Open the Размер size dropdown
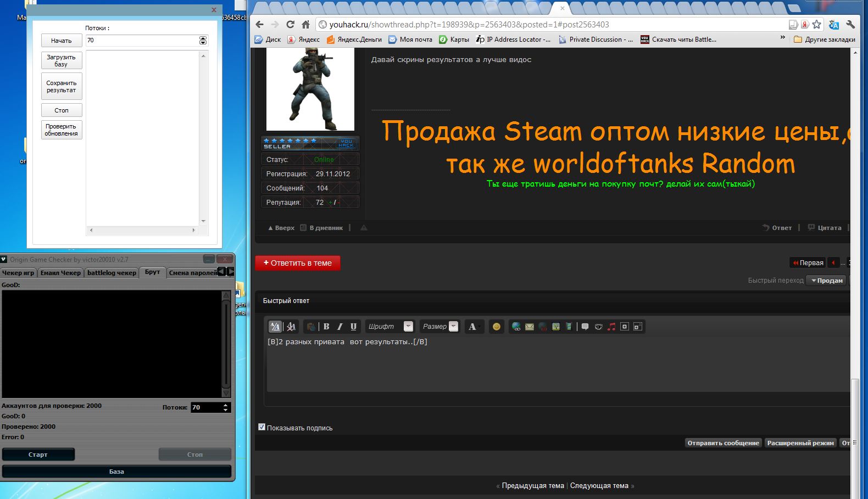Viewport: 868px width, 499px height. pos(439,327)
